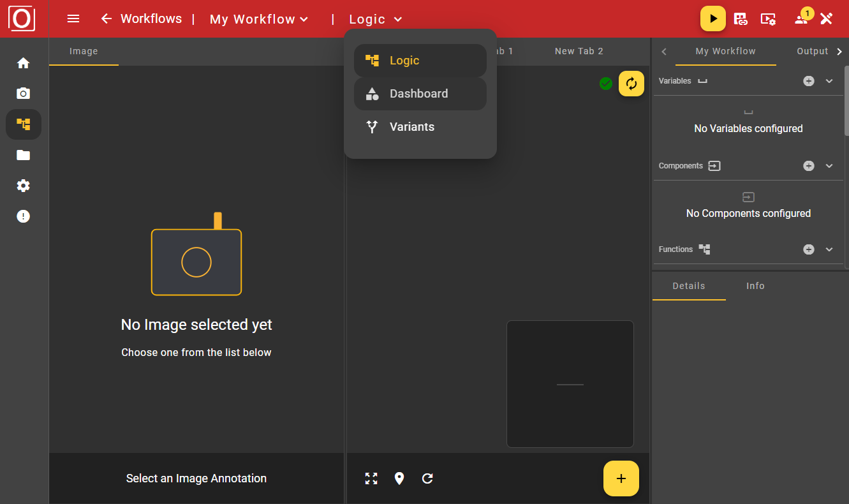Switch to the New Tab 2 tab
The height and width of the screenshot is (504, 849).
click(579, 51)
